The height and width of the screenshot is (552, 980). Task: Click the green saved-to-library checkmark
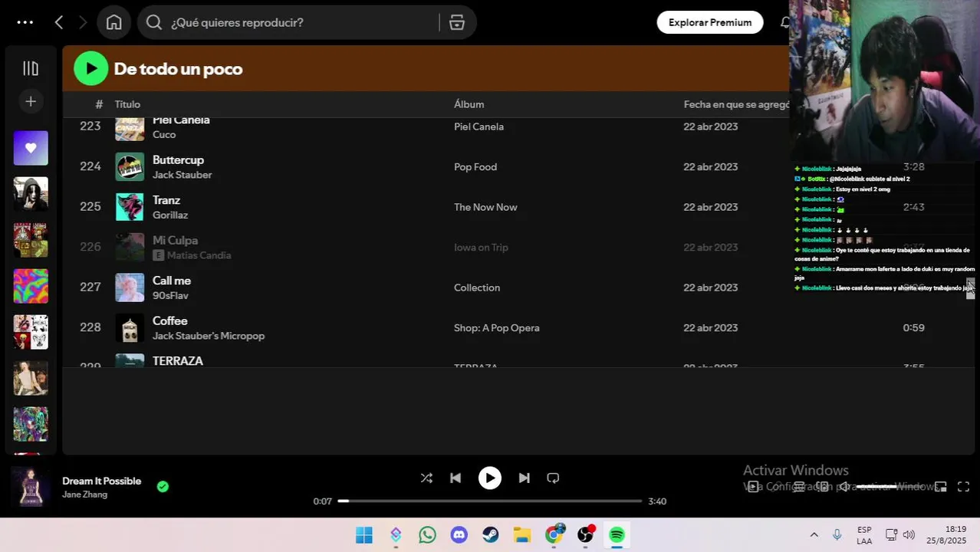pyautogui.click(x=163, y=486)
